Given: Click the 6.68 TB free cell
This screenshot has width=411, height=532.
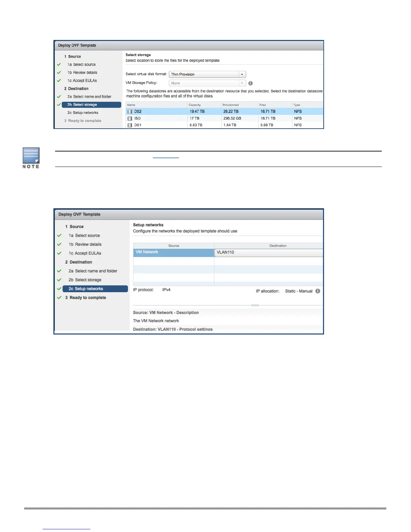Looking at the screenshot, I should pyautogui.click(x=267, y=125).
